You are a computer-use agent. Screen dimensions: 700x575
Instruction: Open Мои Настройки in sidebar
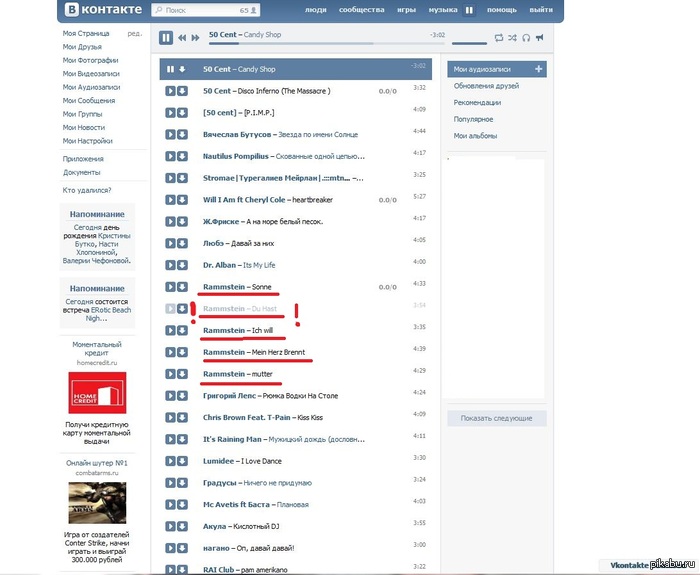pos(88,141)
